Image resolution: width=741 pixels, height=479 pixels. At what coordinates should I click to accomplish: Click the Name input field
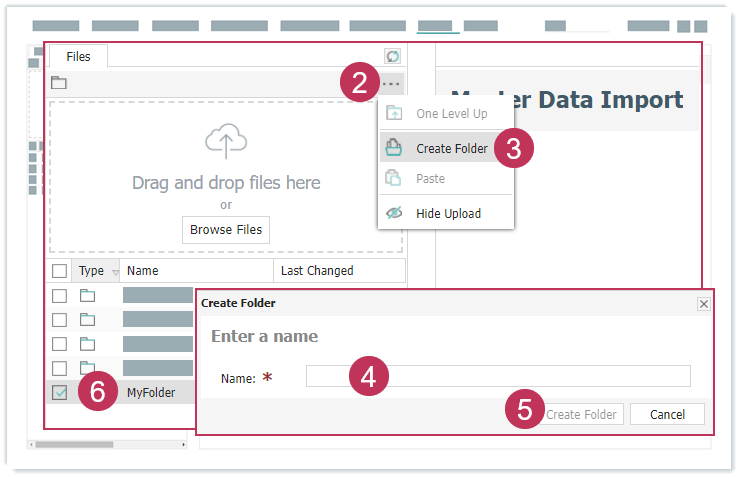coord(498,376)
